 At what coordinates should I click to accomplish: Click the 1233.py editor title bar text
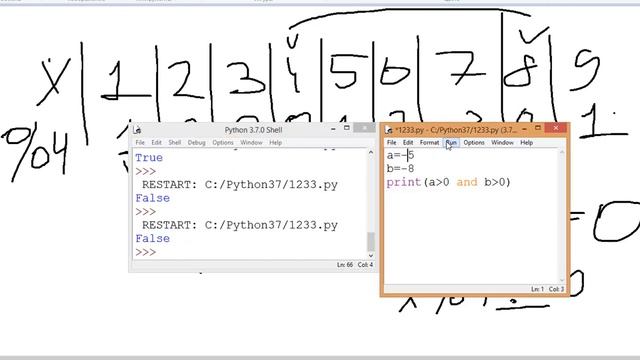[456, 130]
